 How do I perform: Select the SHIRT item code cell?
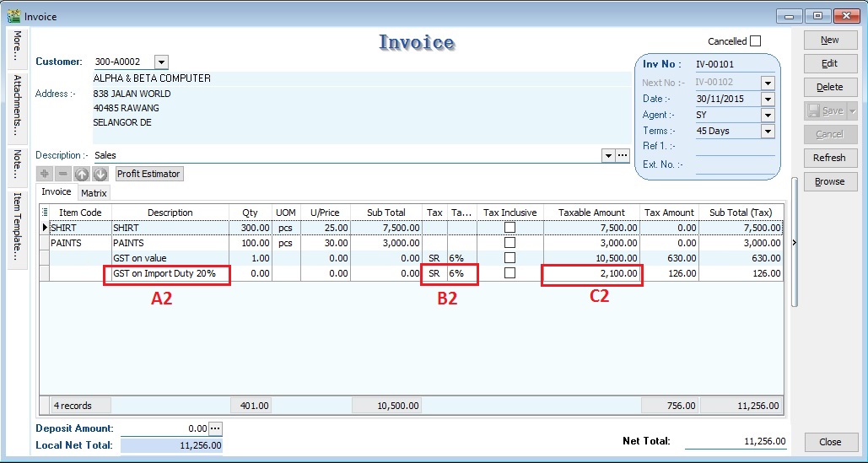pos(80,228)
